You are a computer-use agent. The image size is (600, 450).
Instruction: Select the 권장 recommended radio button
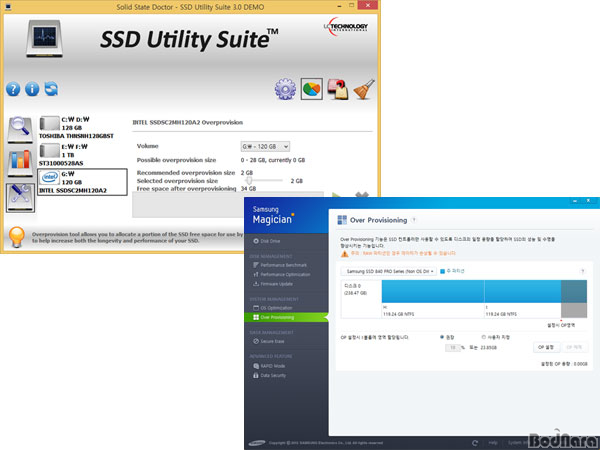442,337
